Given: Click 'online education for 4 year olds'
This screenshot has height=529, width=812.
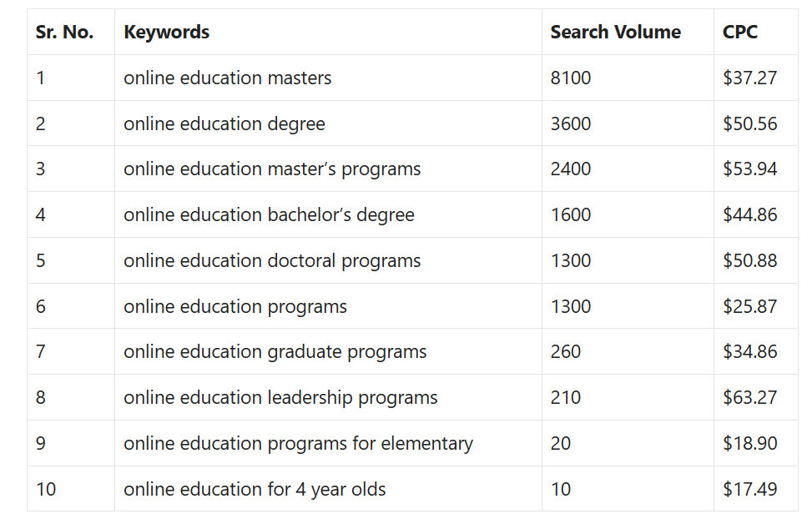Looking at the screenshot, I should click(x=255, y=489).
